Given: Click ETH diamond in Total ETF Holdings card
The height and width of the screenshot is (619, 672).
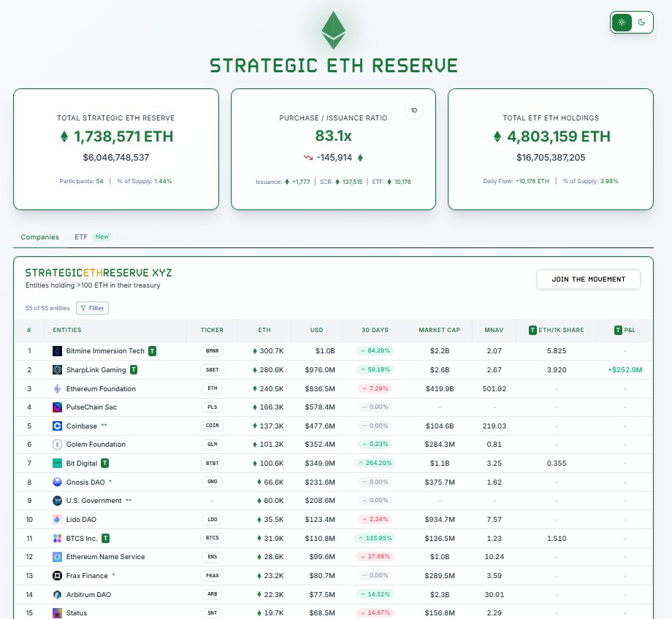Looking at the screenshot, I should [497, 137].
